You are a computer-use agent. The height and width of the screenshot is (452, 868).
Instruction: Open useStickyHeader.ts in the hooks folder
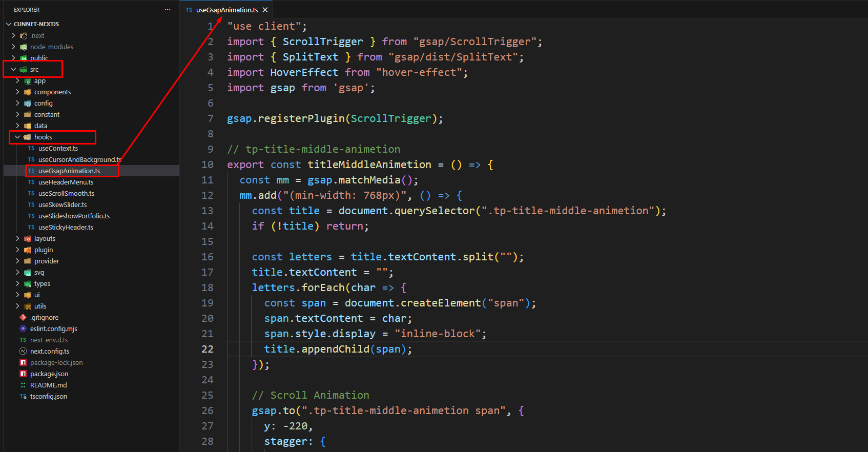click(66, 228)
